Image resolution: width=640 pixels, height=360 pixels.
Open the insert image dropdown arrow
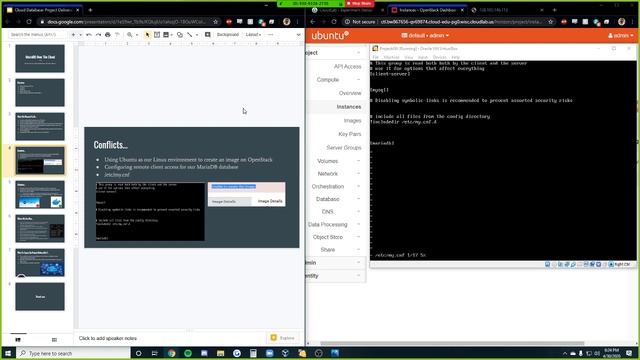[x=172, y=35]
